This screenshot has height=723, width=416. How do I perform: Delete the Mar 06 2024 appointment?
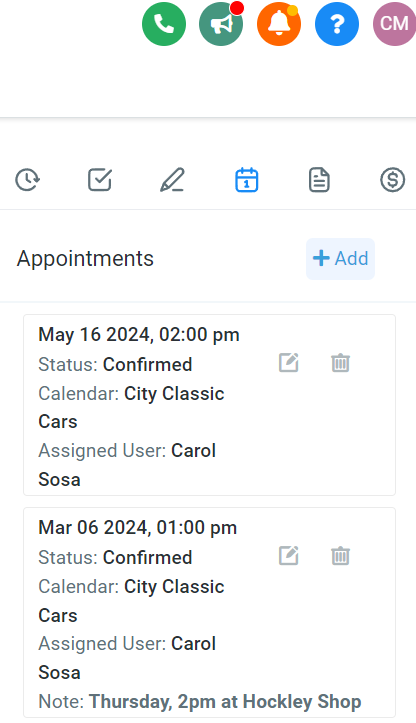click(340, 556)
